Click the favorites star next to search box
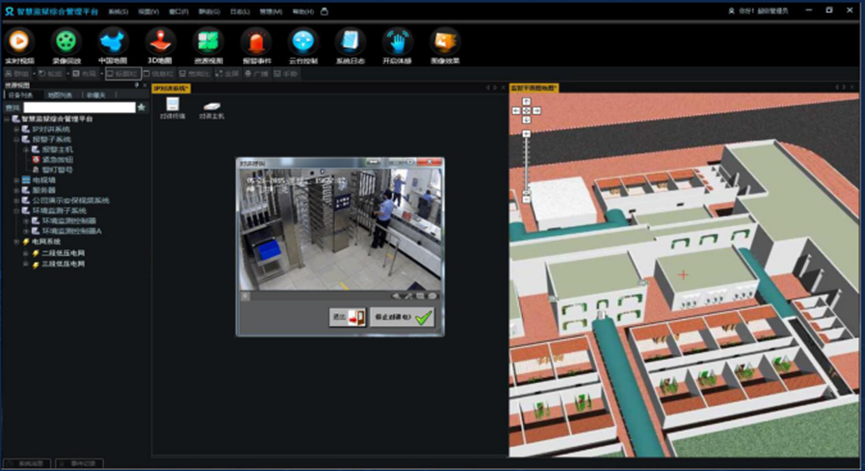865x471 pixels. pyautogui.click(x=142, y=107)
